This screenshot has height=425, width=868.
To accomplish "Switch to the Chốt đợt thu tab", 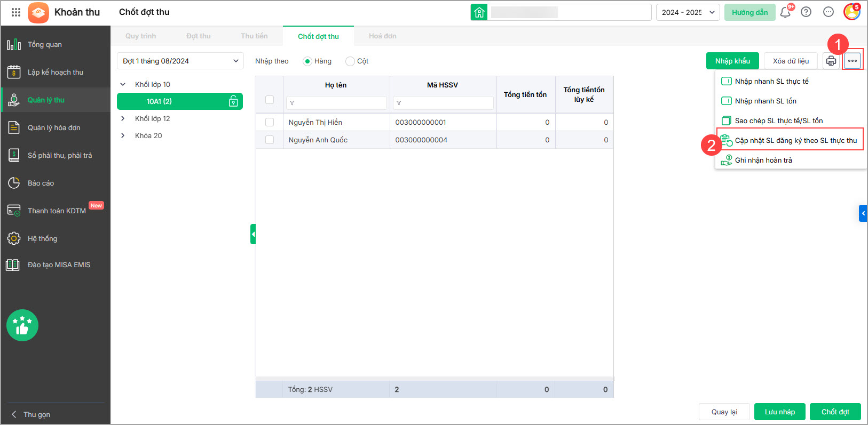I will click(x=318, y=36).
